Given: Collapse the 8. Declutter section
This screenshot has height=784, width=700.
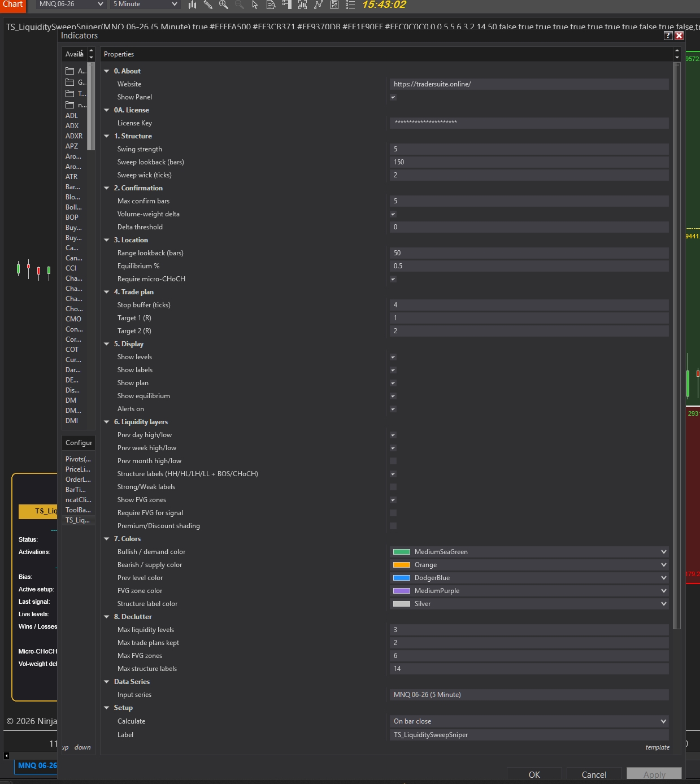Looking at the screenshot, I should [107, 617].
